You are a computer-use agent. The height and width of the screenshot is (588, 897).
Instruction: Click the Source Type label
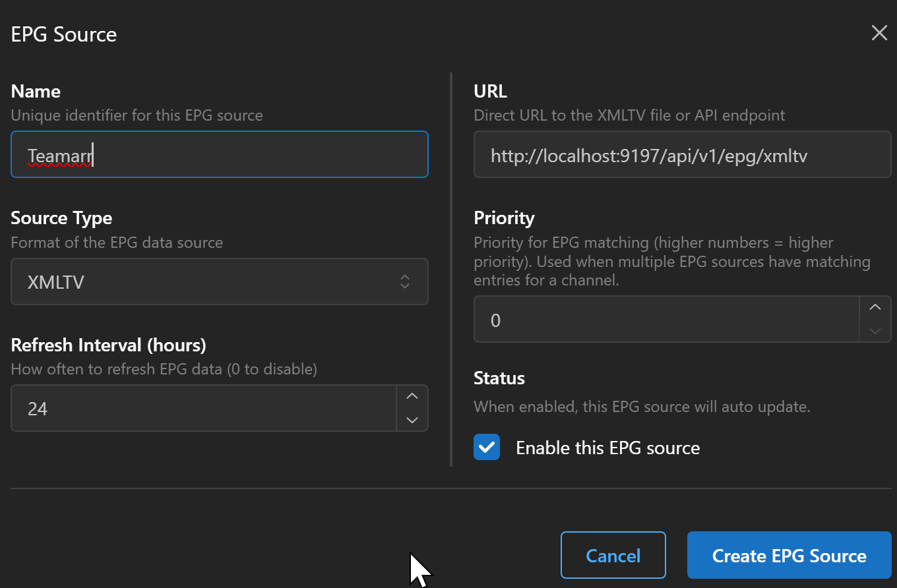(x=61, y=218)
